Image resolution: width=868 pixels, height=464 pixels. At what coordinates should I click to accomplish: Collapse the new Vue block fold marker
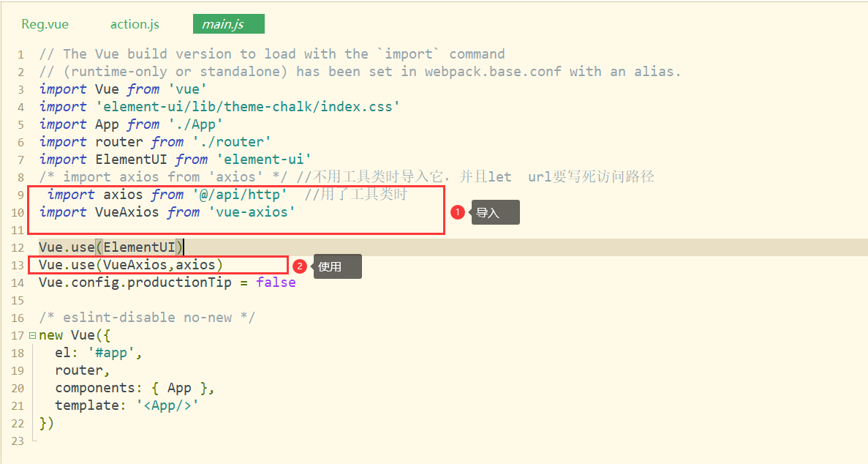(32, 335)
